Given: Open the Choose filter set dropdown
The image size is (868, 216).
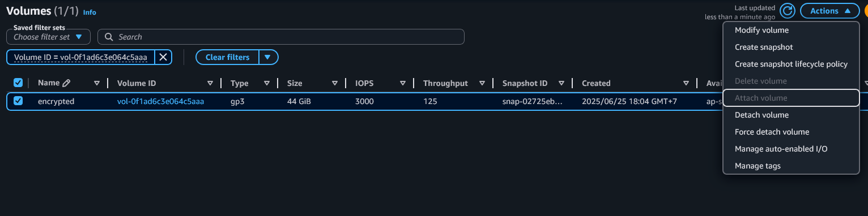Looking at the screenshot, I should tap(48, 37).
